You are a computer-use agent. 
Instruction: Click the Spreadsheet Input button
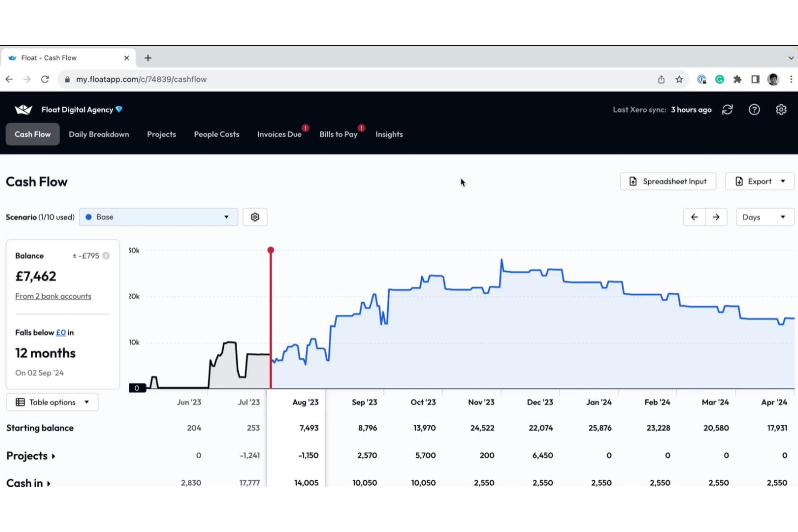(668, 181)
